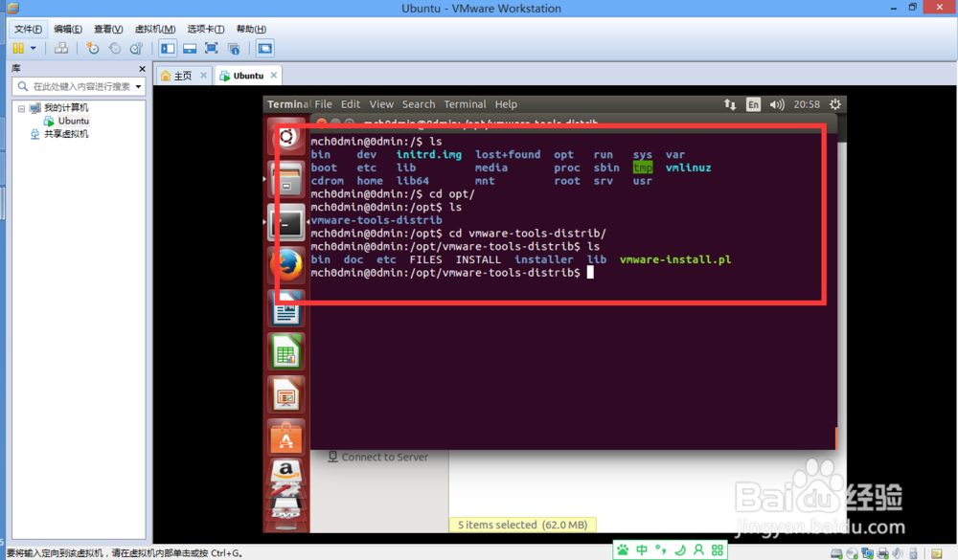This screenshot has width=958, height=560.
Task: Open the 编辑(E) menu
Action: (x=68, y=29)
